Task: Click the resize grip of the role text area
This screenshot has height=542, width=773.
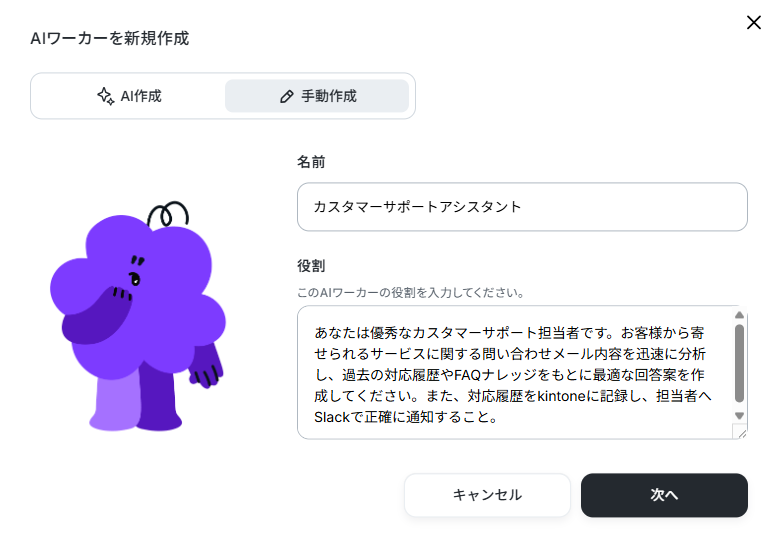Action: (x=740, y=432)
